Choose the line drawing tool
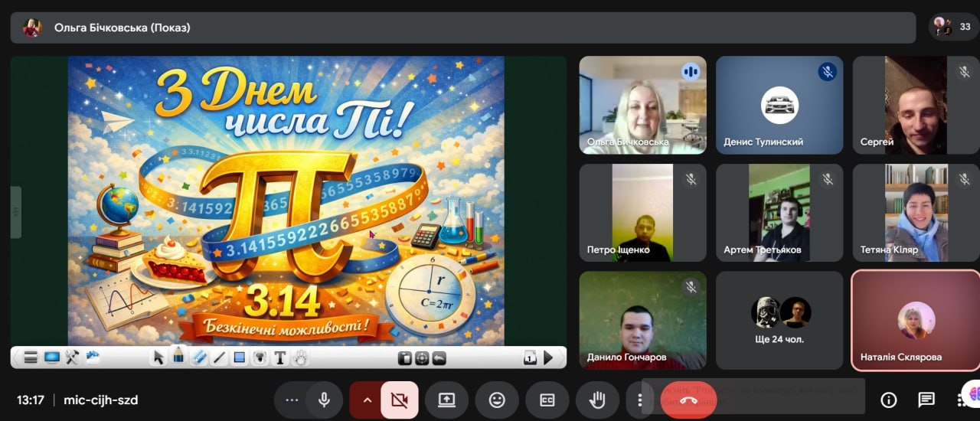This screenshot has width=980, height=421. tap(219, 357)
